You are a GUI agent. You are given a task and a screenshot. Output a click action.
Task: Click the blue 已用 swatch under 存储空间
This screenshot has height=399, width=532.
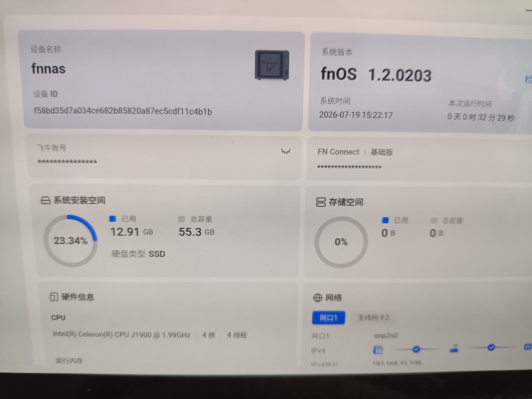[385, 220]
